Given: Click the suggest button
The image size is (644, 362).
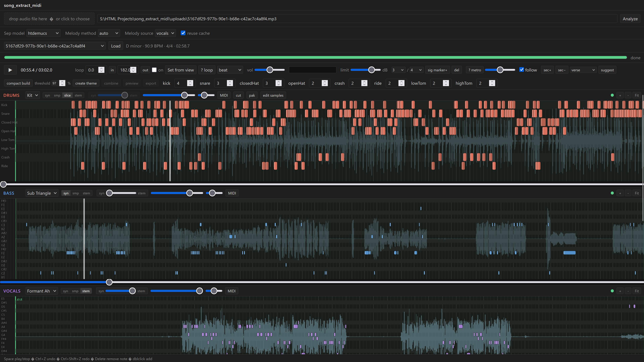Looking at the screenshot, I should coord(607,70).
